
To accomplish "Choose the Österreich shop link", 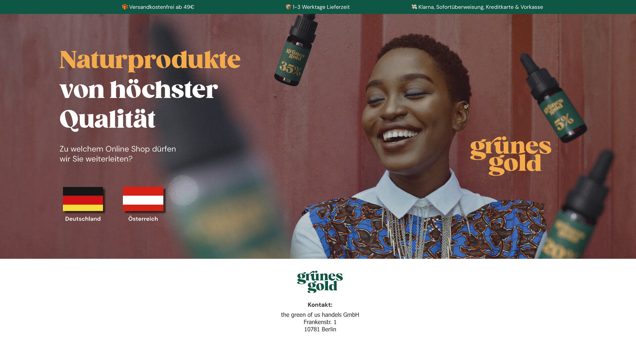I will pos(143,219).
